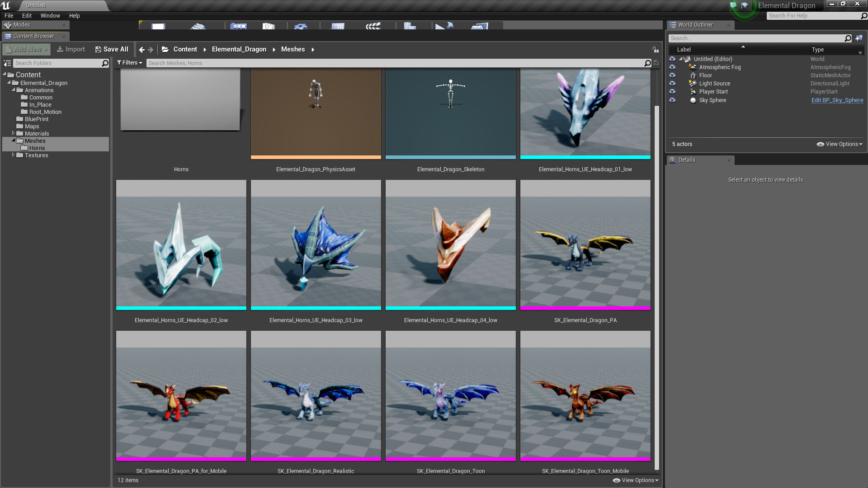Click the Search For Help magnifier
The image size is (868, 488).
point(863,16)
